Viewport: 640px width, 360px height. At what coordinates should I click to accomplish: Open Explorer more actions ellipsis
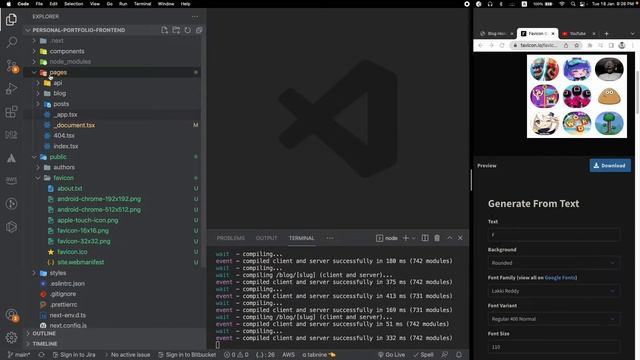[x=195, y=17]
